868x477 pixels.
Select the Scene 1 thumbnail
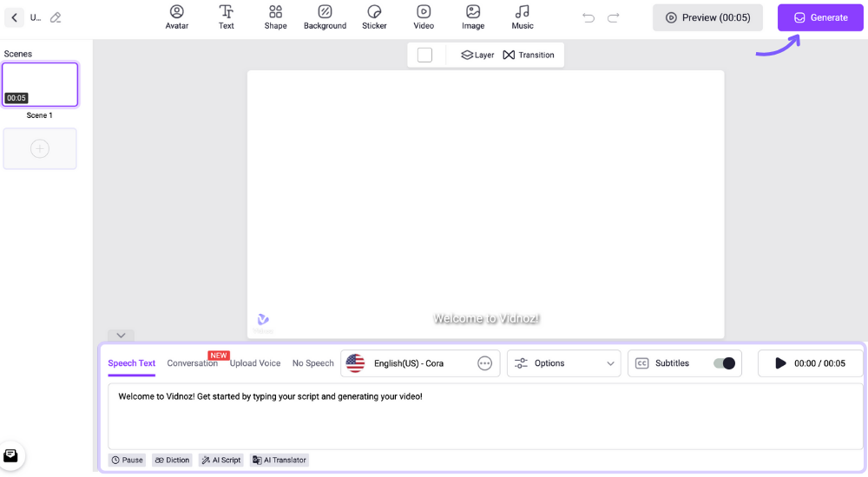(40, 84)
